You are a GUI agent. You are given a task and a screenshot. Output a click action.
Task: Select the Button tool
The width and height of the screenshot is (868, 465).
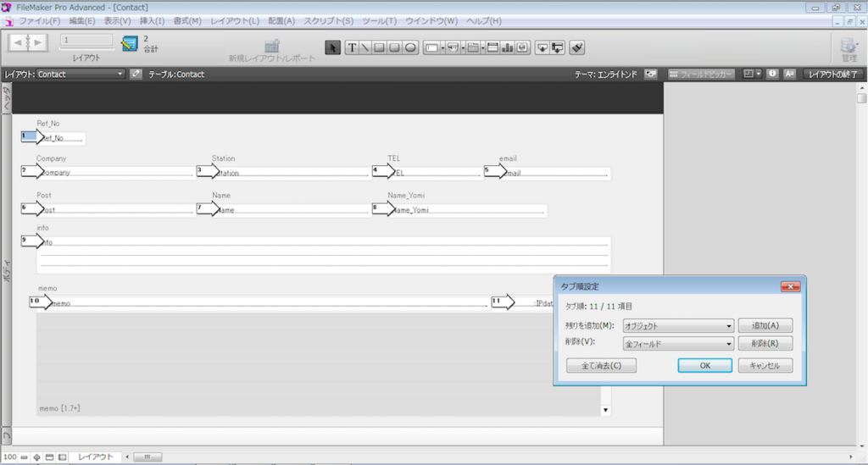coord(453,47)
